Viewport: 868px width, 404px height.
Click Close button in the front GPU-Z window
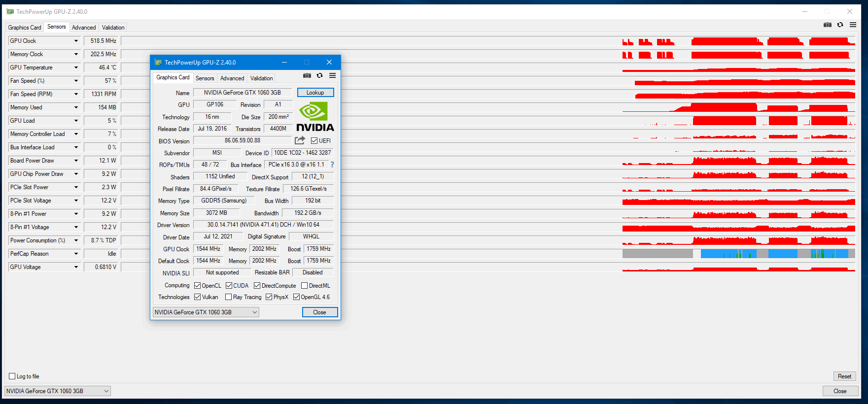(x=319, y=312)
